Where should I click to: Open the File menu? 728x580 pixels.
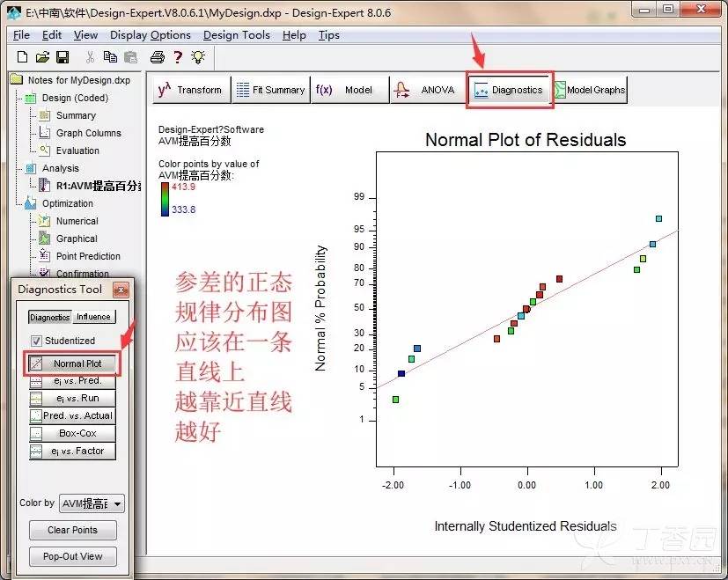click(21, 35)
